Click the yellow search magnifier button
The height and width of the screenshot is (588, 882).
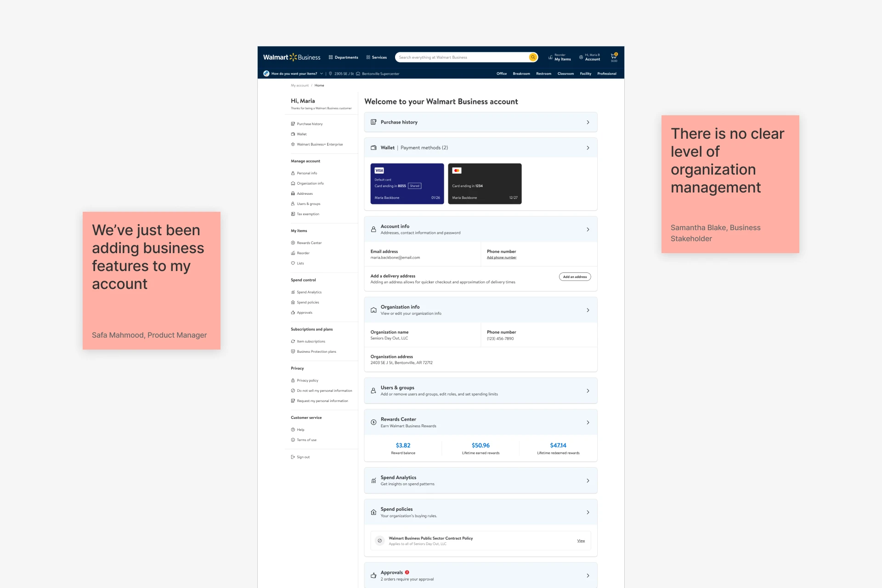coord(533,57)
